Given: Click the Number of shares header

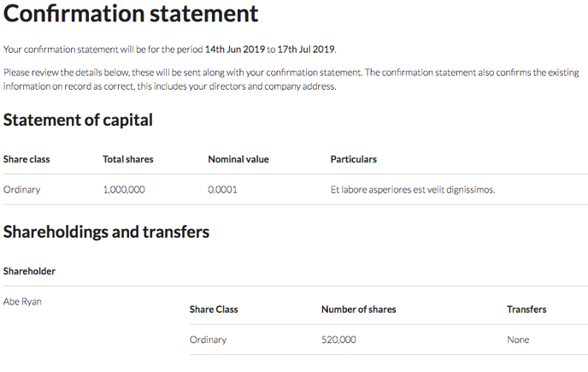Looking at the screenshot, I should click(x=358, y=310).
